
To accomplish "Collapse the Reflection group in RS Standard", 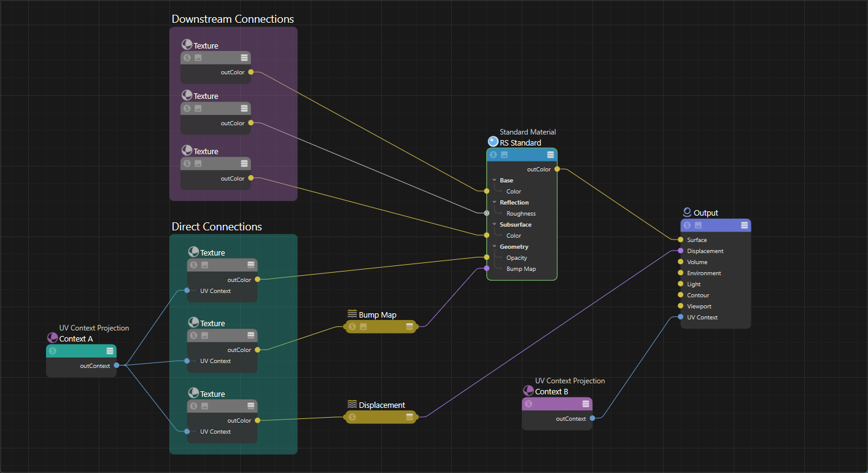I will (494, 203).
